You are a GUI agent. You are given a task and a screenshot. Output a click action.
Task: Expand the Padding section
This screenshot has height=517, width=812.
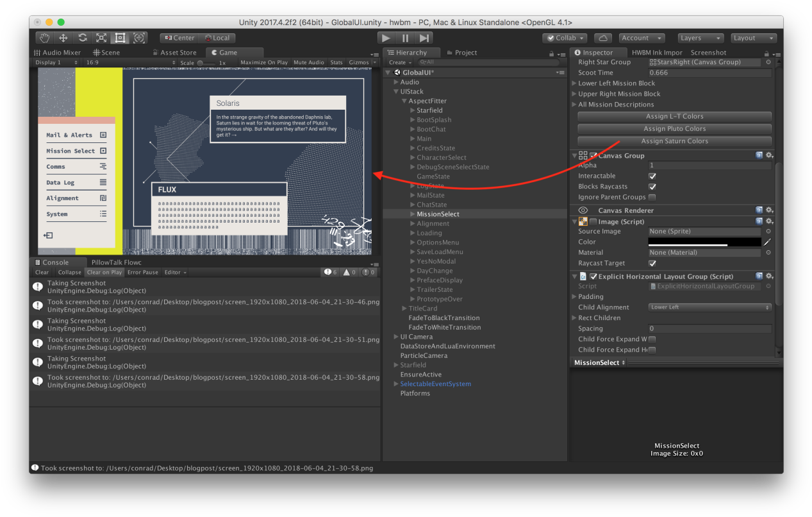pos(574,297)
